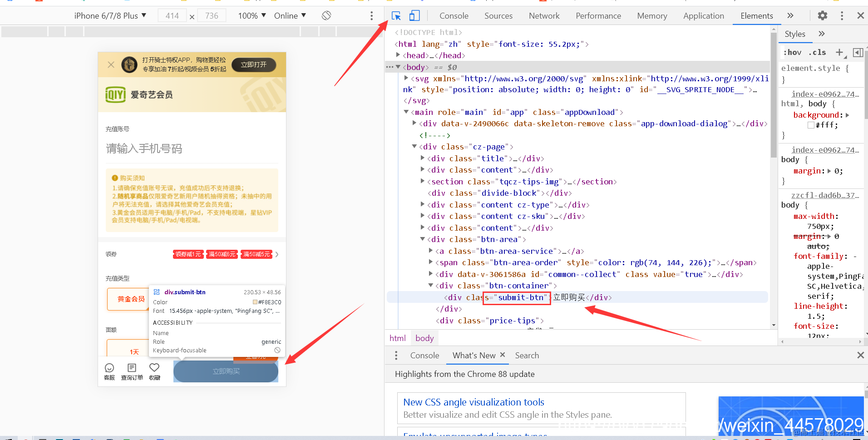Open the Online network throttling dropdown

(290, 16)
